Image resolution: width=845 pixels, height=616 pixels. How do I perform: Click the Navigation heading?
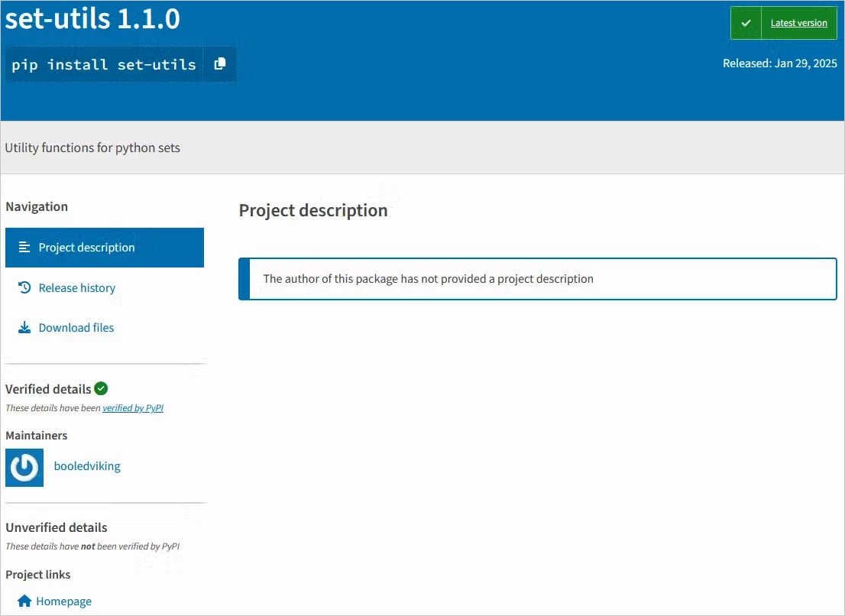37,207
